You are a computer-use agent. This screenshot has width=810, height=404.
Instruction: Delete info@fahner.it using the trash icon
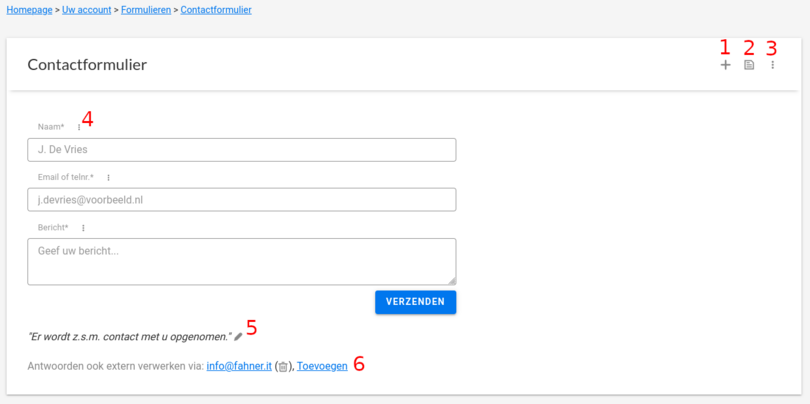pyautogui.click(x=283, y=367)
